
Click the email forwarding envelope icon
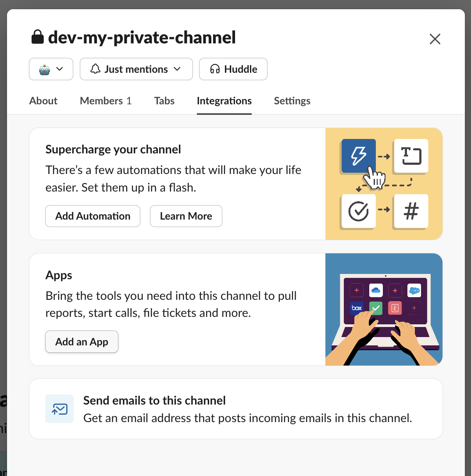(x=60, y=409)
